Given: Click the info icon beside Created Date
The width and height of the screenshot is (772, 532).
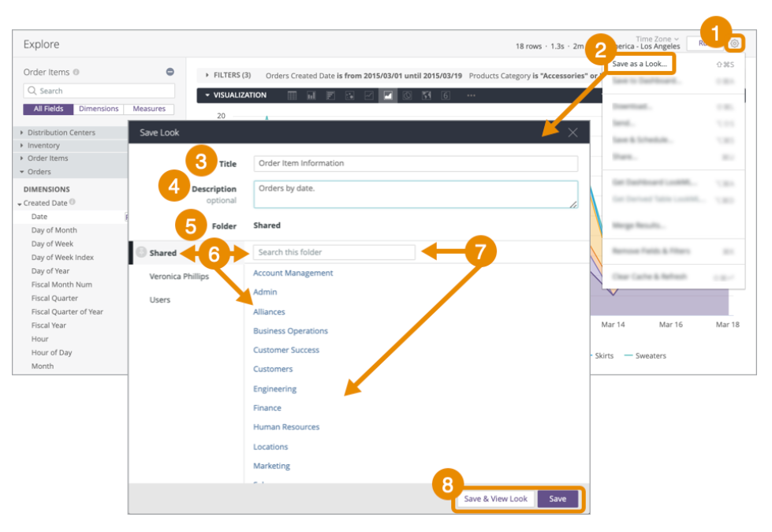Looking at the screenshot, I should [73, 202].
